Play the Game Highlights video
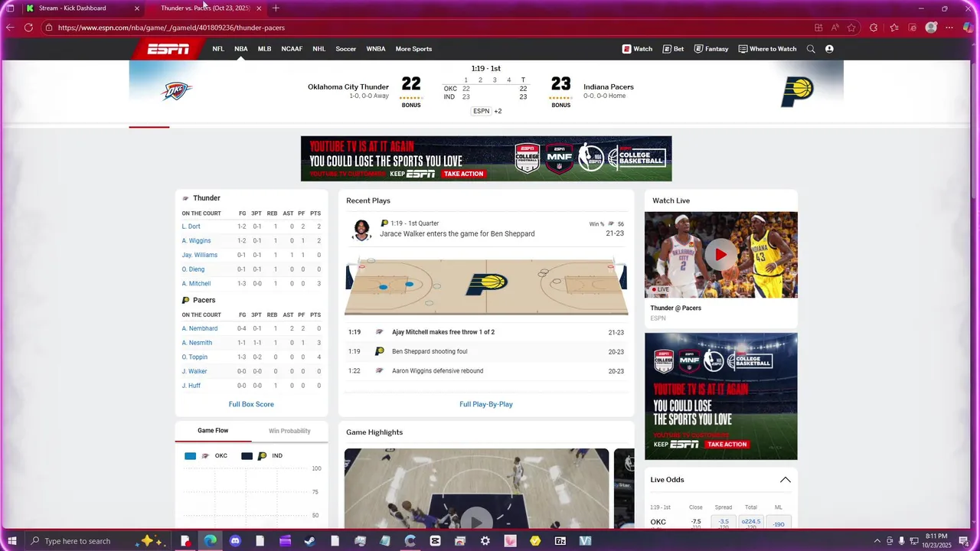 [476, 522]
